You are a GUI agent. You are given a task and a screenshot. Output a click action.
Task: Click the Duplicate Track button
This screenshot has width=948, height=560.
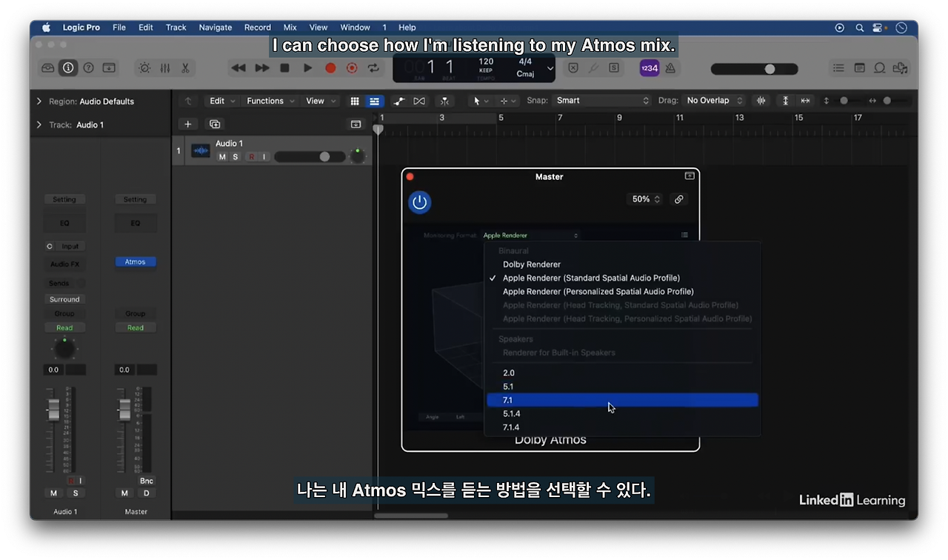pyautogui.click(x=215, y=124)
